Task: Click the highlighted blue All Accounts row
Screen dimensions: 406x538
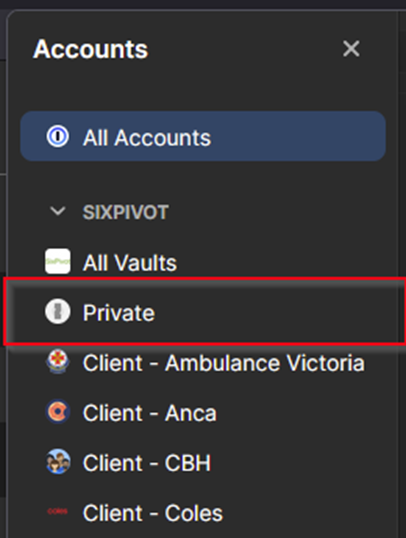Action: [203, 136]
